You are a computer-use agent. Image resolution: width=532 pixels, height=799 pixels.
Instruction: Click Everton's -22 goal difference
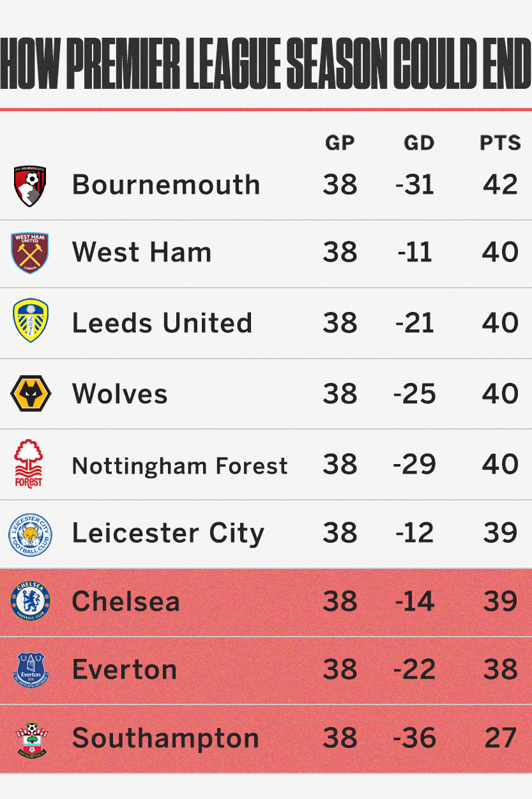pyautogui.click(x=415, y=670)
